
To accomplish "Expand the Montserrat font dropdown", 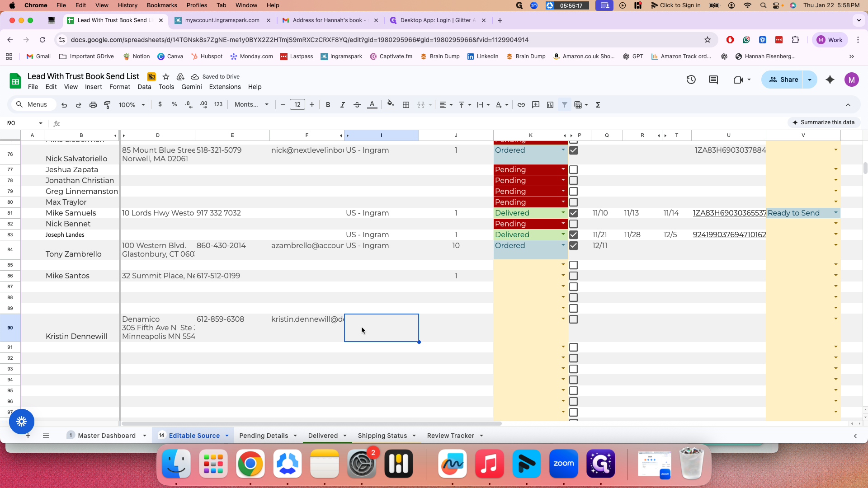I will click(251, 105).
